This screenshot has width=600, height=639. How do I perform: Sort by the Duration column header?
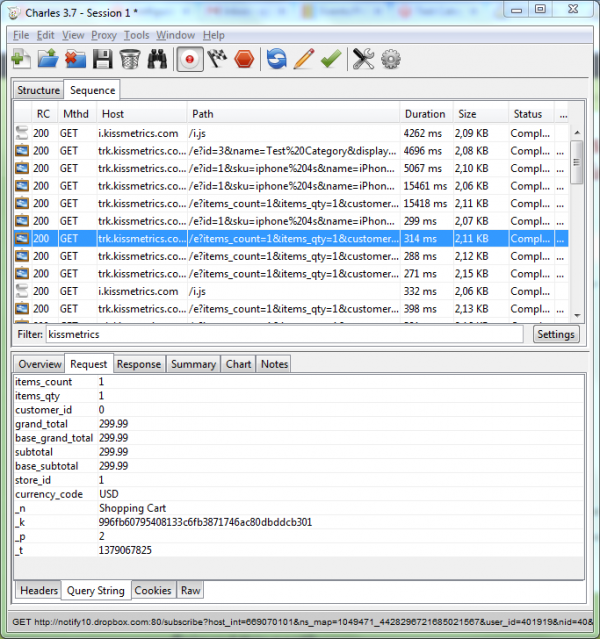(425, 114)
